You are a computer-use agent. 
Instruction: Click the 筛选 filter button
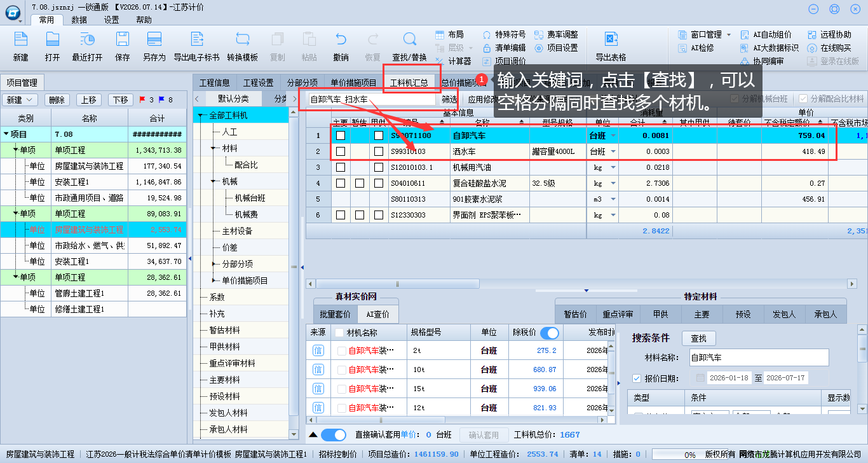(x=449, y=99)
